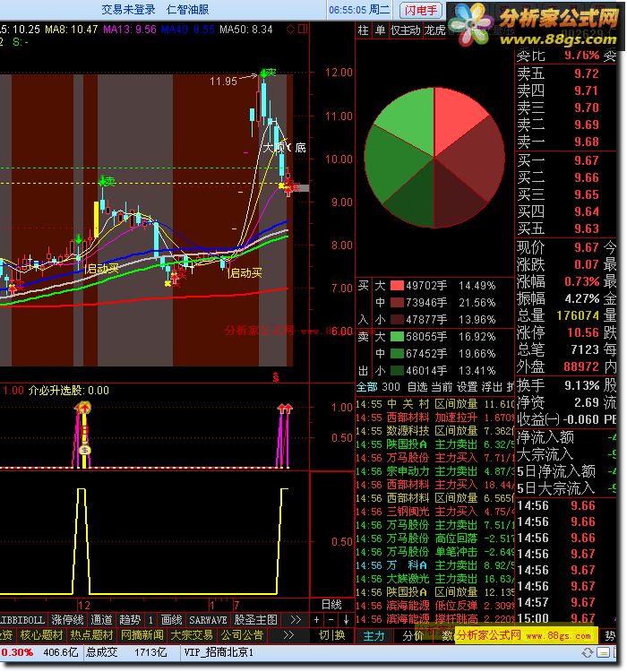
Task: Click the green 卖 marker at 11.95 peak
Action: click(269, 73)
